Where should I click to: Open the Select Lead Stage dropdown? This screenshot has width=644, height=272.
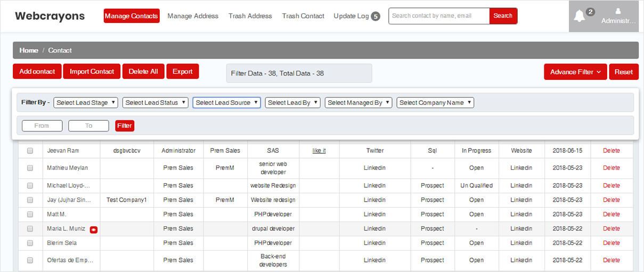pyautogui.click(x=85, y=103)
